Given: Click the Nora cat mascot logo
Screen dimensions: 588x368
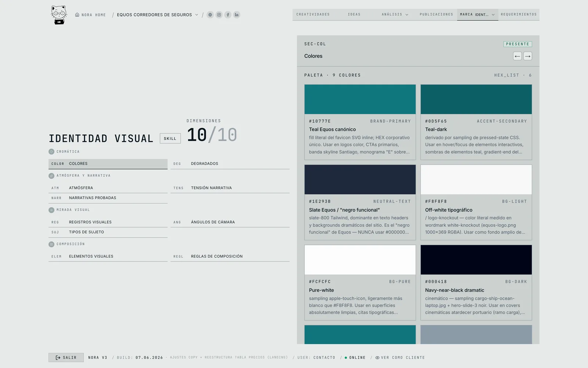Looking at the screenshot, I should [x=59, y=15].
